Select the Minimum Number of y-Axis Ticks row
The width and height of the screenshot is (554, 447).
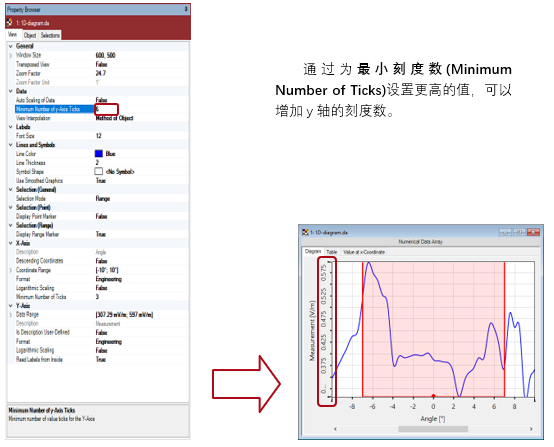point(98,109)
